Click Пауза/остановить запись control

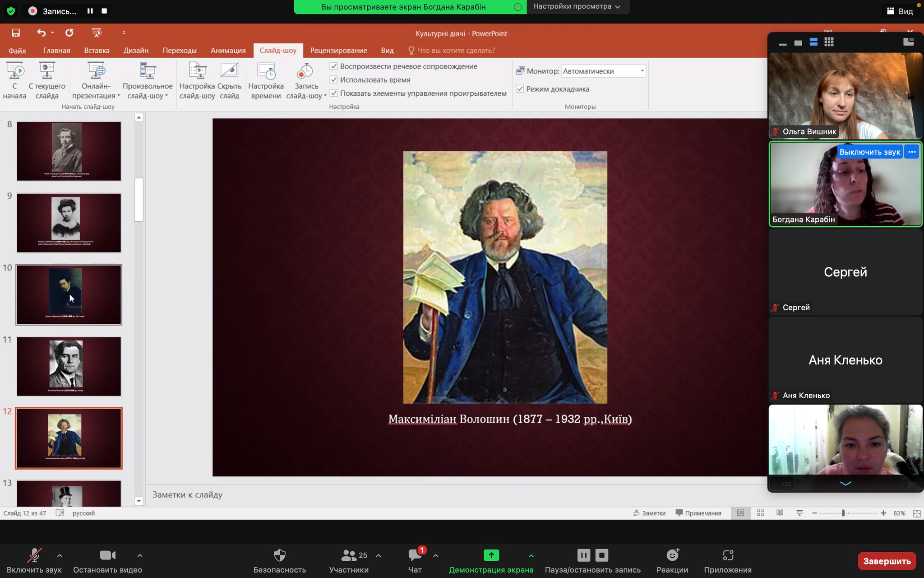pos(592,561)
